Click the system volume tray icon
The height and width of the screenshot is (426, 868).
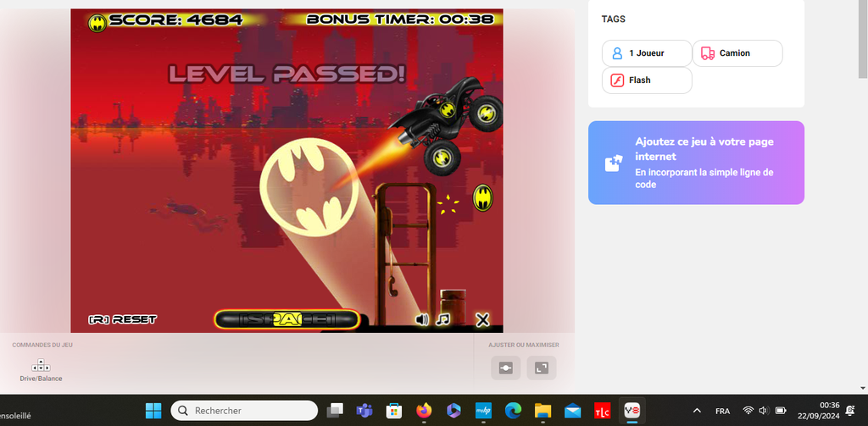pos(764,411)
